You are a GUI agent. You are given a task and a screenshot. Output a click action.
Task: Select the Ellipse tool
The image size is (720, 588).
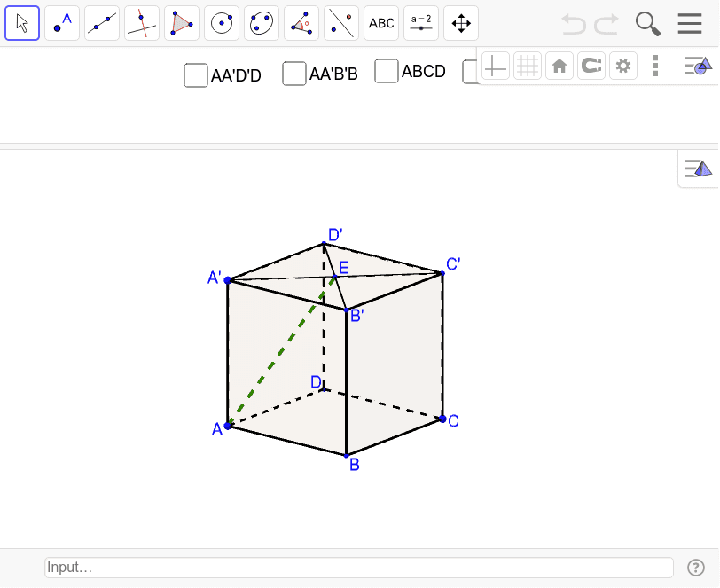pos(262,23)
